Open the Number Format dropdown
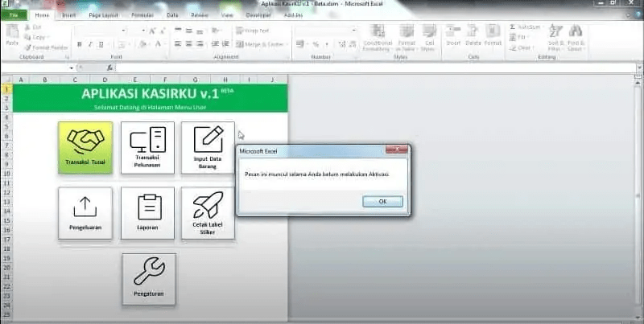The image size is (644, 324). pos(354,31)
